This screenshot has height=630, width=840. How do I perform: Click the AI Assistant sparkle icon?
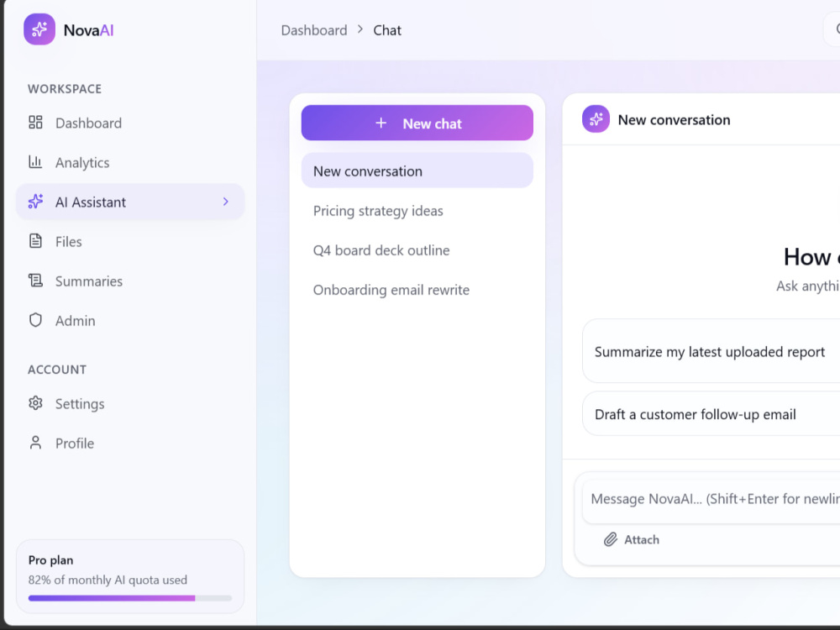coord(35,202)
